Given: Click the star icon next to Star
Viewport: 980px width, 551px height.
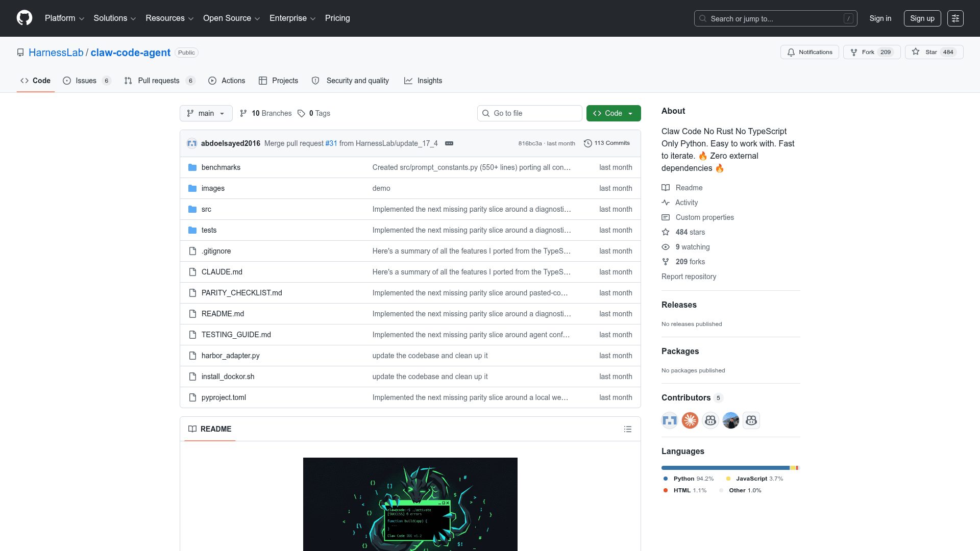Looking at the screenshot, I should (x=916, y=52).
